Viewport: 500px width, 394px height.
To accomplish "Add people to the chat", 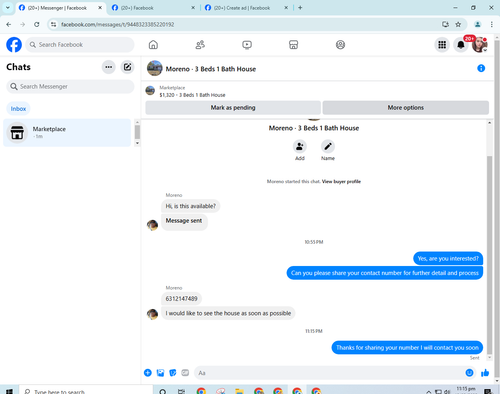I will (300, 147).
